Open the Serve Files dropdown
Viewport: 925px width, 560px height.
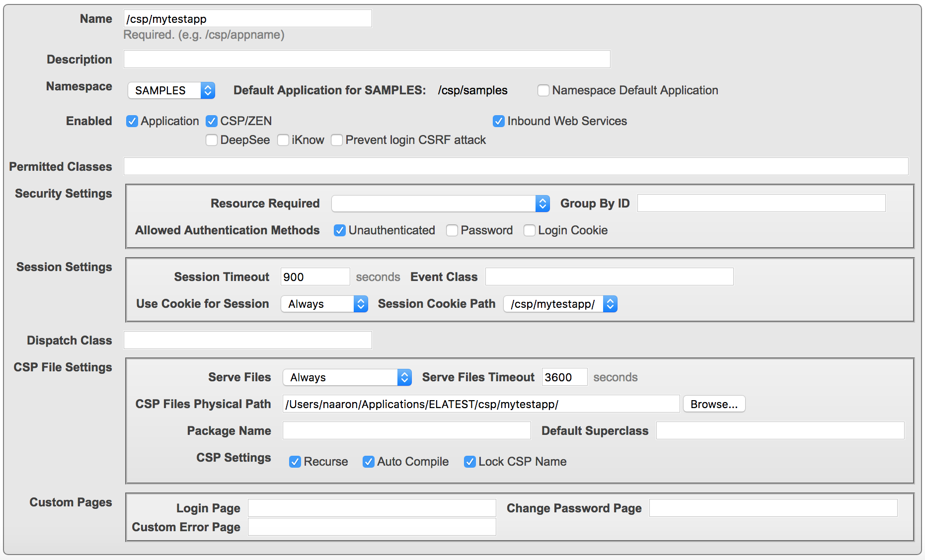click(x=347, y=377)
